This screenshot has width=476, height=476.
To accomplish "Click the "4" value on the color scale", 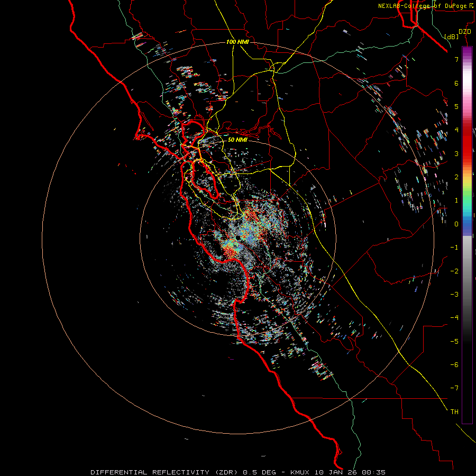I will tap(456, 130).
